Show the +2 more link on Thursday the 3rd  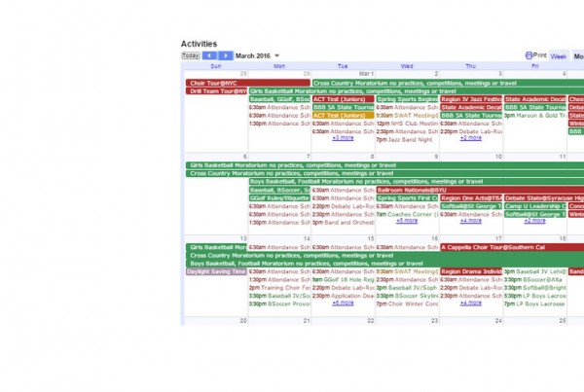point(471,138)
